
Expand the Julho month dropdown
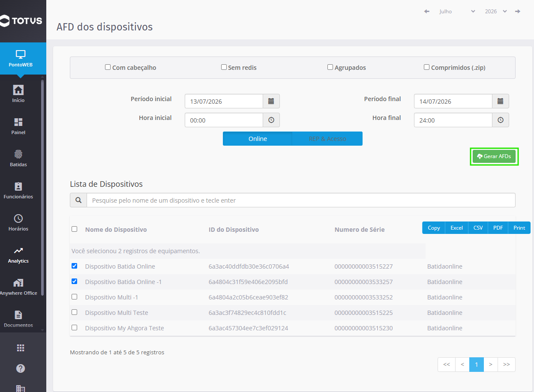457,12
